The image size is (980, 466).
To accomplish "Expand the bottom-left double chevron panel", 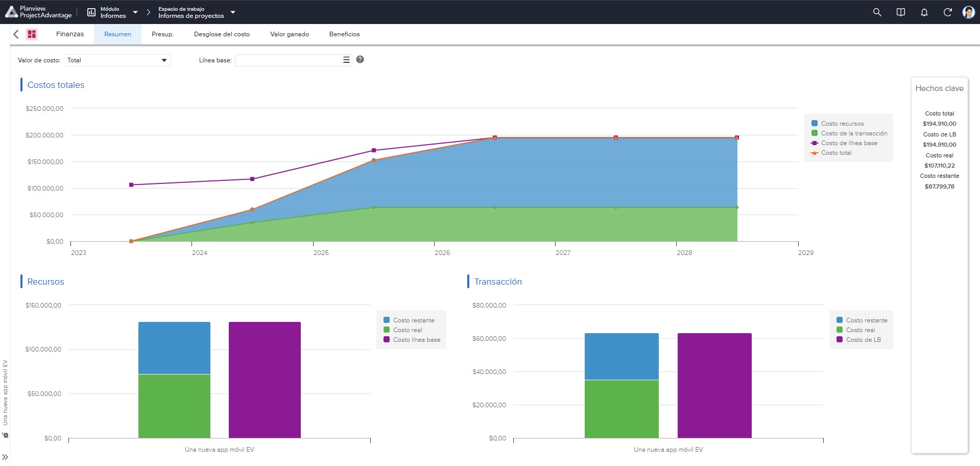I will tap(5, 457).
